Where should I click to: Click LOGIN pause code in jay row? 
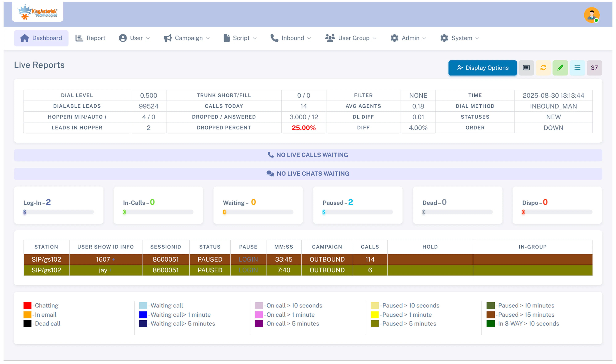point(248,270)
